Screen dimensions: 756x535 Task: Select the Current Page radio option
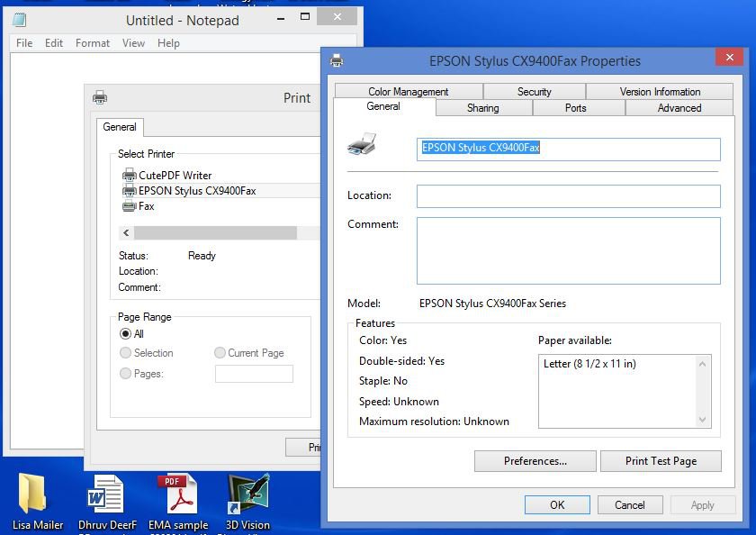[x=220, y=353]
